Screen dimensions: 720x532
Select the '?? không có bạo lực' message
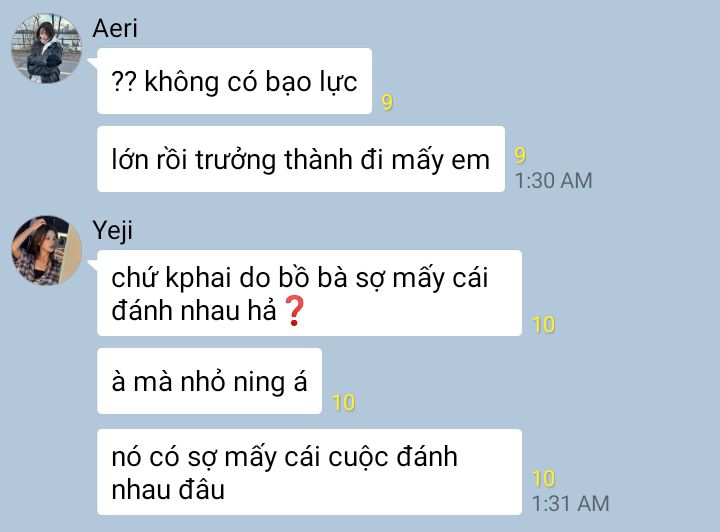coord(234,81)
